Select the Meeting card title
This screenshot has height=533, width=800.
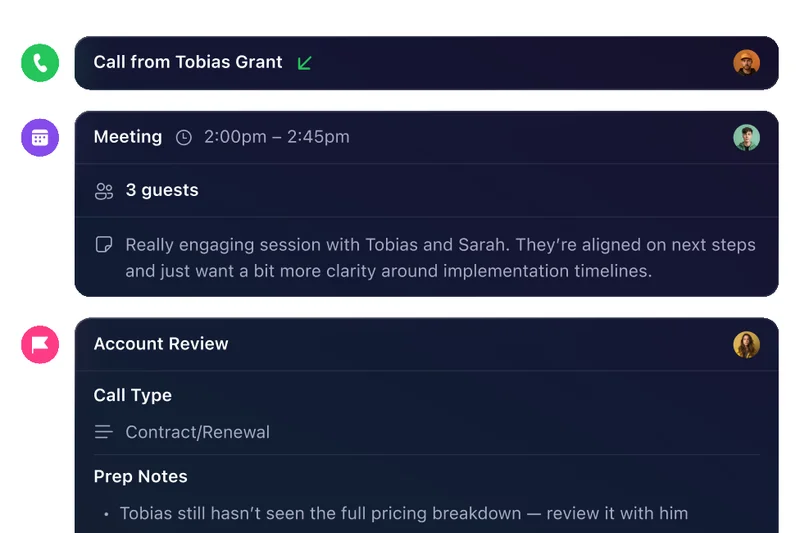[x=128, y=137]
